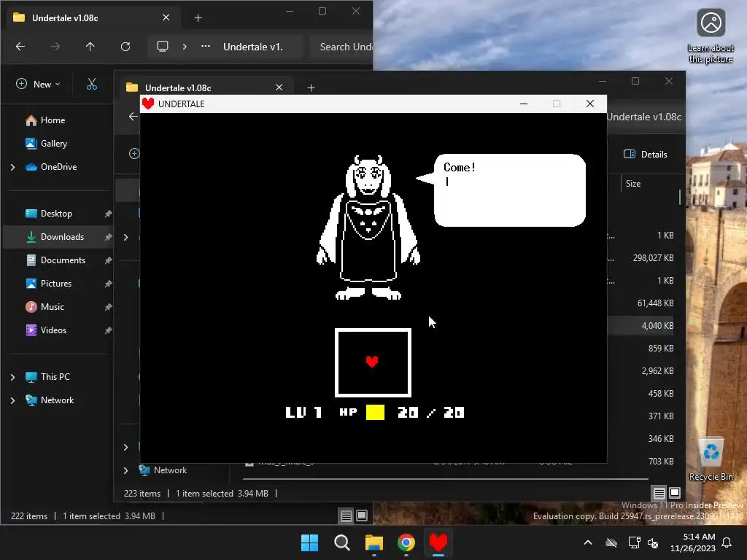
Task: Open File Explorer from the taskbar
Action: (374, 542)
